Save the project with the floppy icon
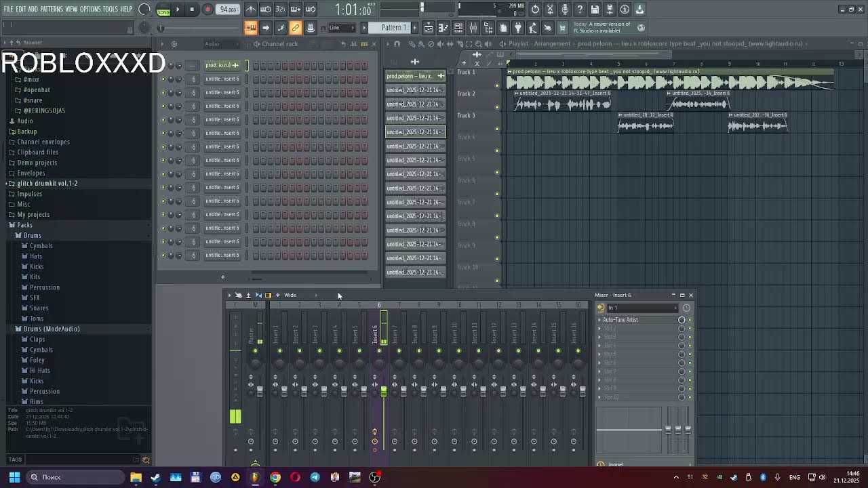 pyautogui.click(x=595, y=9)
